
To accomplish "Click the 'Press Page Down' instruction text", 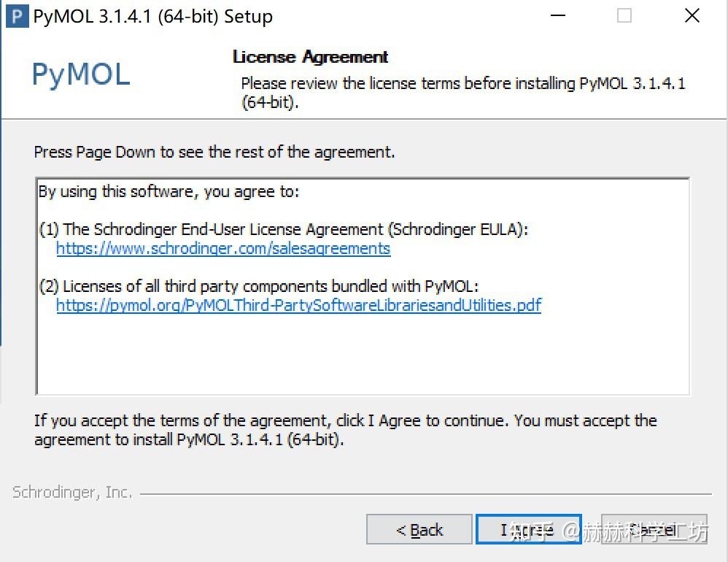I will click(214, 153).
